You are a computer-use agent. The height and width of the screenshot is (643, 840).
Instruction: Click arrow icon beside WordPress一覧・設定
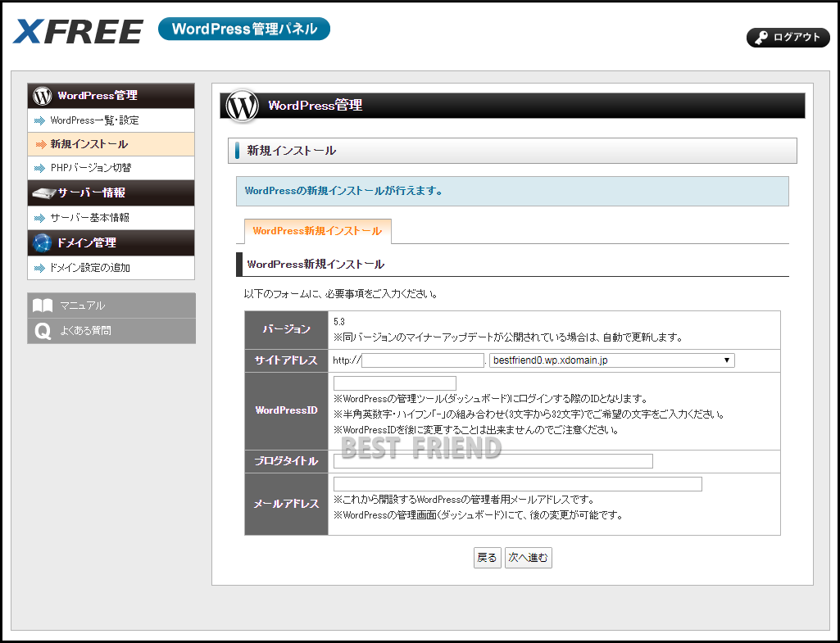(39, 121)
